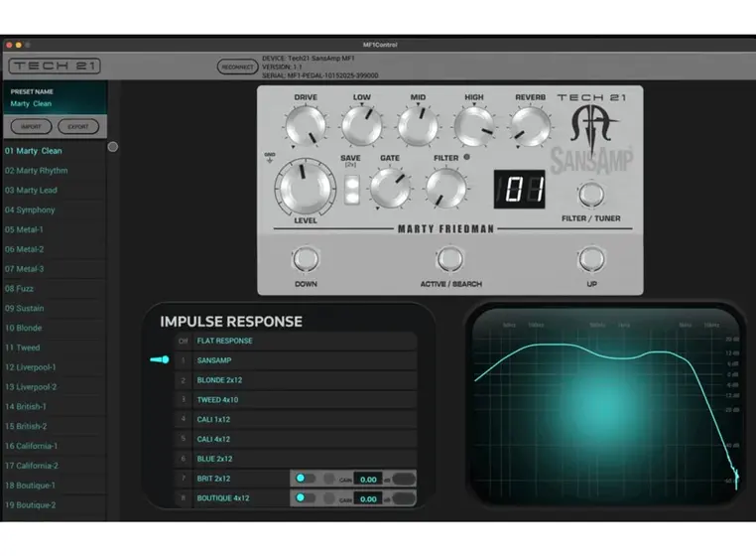Click the SAVE switch on the pedal

351,190
